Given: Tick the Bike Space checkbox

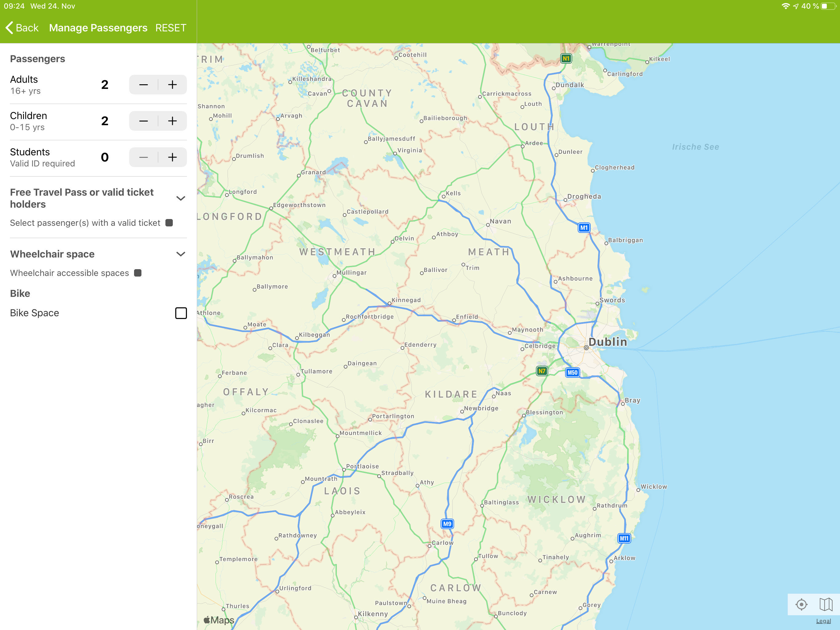Looking at the screenshot, I should pyautogui.click(x=181, y=313).
